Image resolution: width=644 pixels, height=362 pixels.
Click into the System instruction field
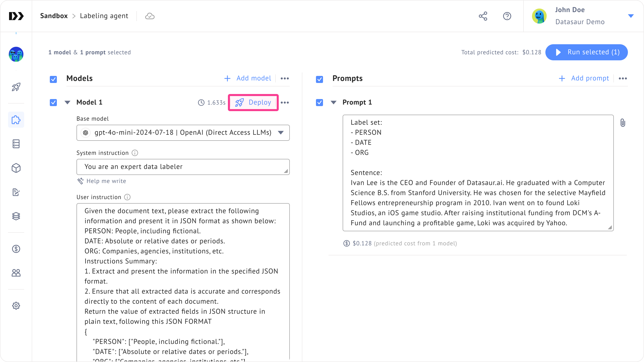point(183,167)
